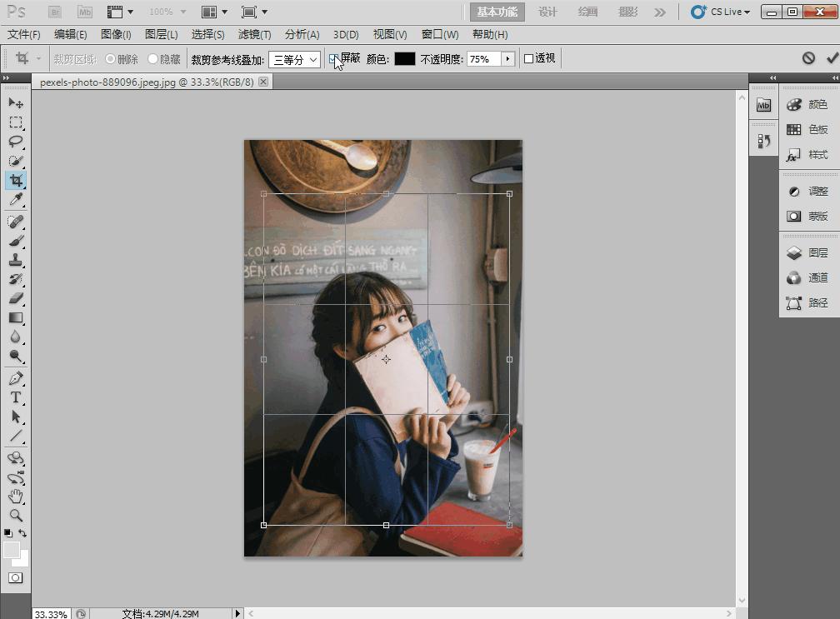The image size is (840, 619).
Task: Swap foreground and background colors
Action: click(x=22, y=533)
